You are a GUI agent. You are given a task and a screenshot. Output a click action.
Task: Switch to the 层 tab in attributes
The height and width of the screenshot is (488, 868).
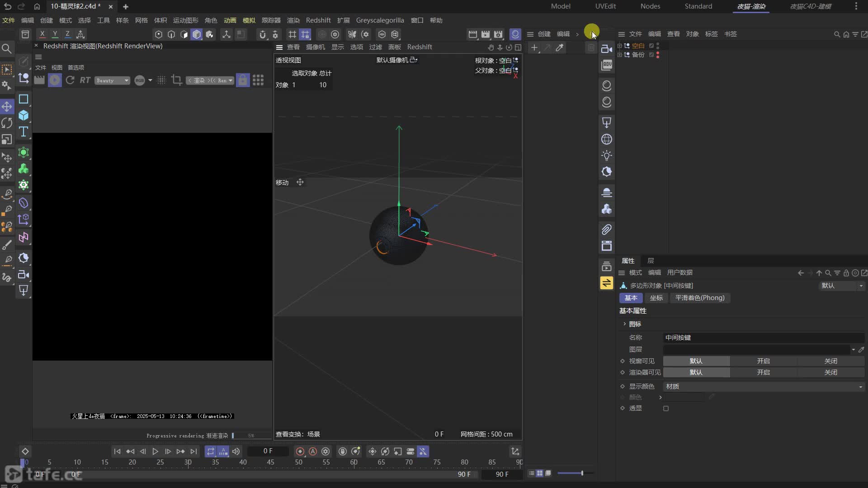point(651,261)
